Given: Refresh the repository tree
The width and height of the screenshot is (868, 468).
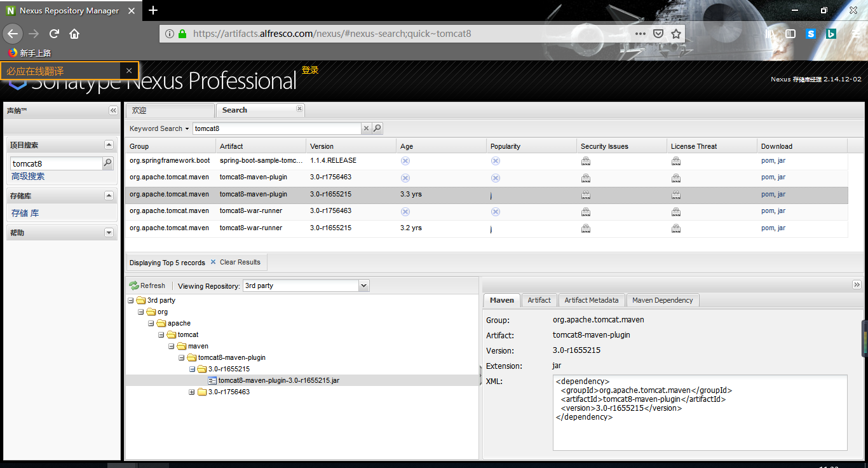Looking at the screenshot, I should [147, 286].
